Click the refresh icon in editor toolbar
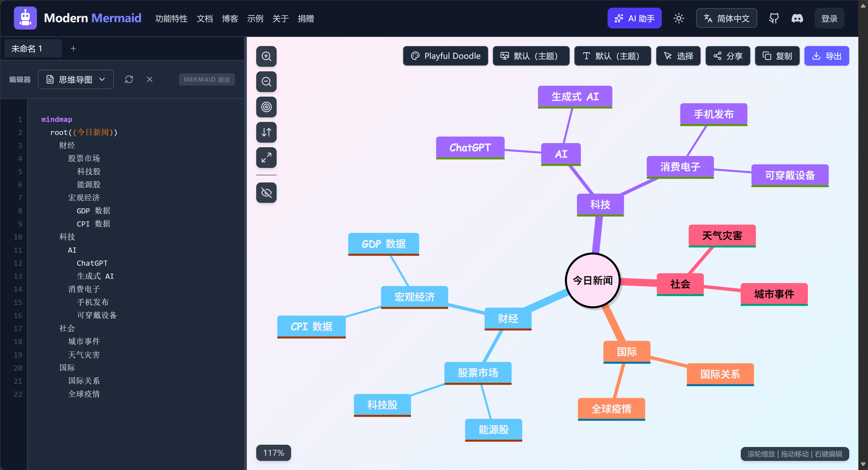 129,80
